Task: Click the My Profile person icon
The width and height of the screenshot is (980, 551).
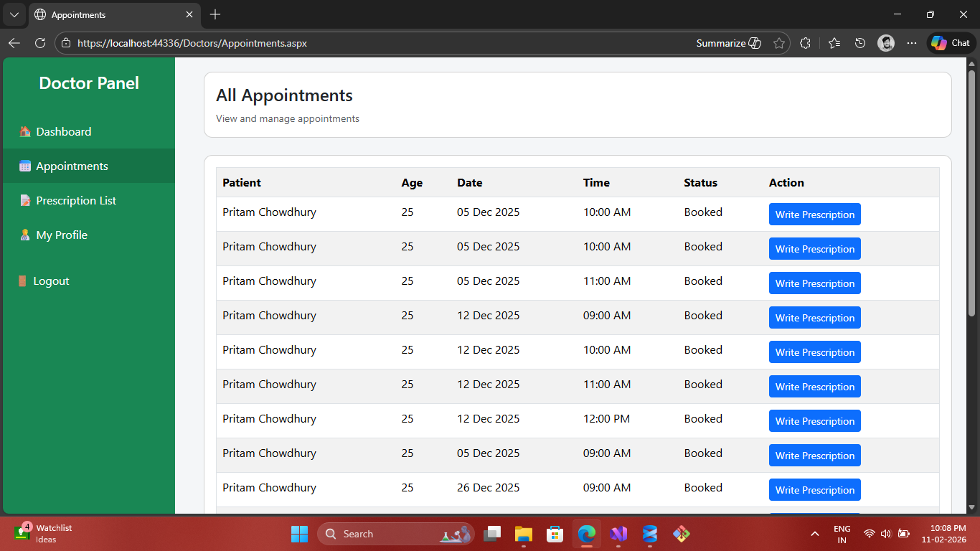Action: (25, 235)
